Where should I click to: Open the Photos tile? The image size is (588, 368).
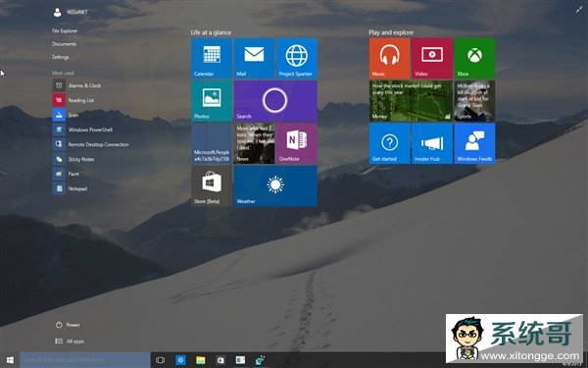point(212,101)
